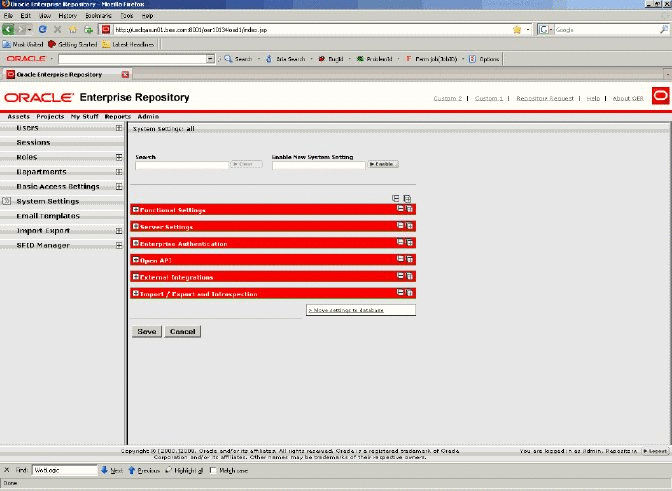Click expand-all icon in Functional Settings bar

(409, 209)
